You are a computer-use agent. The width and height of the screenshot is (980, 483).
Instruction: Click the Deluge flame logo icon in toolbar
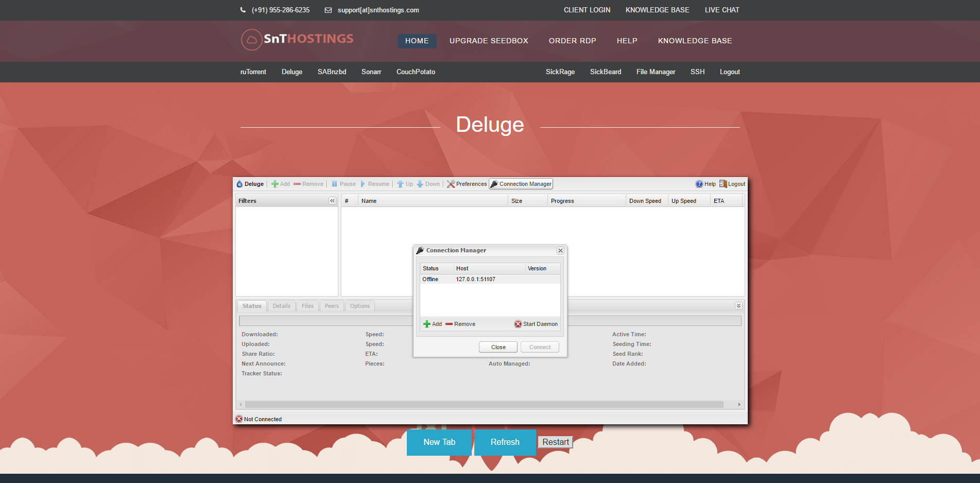(x=239, y=184)
